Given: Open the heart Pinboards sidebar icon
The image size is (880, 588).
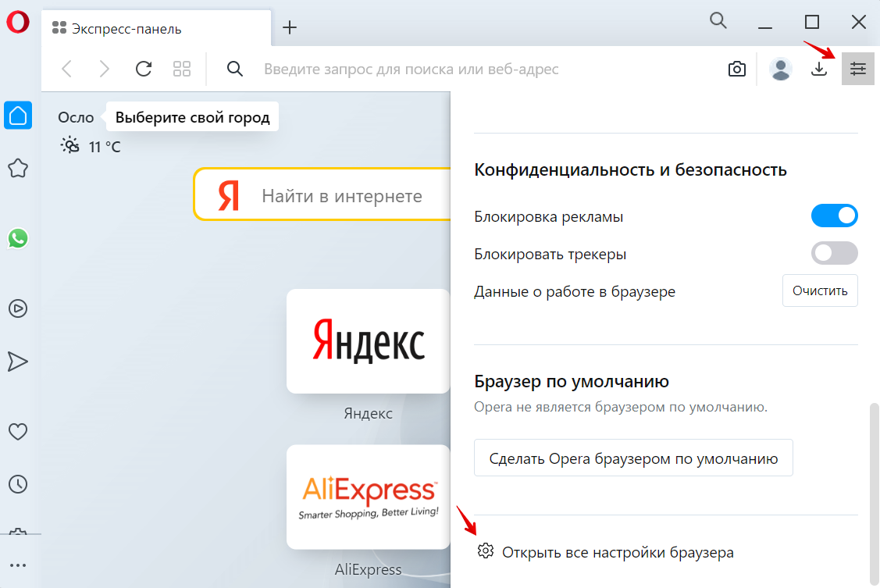Looking at the screenshot, I should point(17,431).
